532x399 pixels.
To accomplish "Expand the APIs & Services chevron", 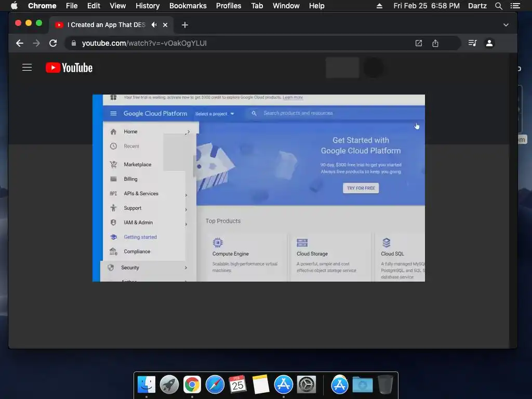I will [x=187, y=195].
